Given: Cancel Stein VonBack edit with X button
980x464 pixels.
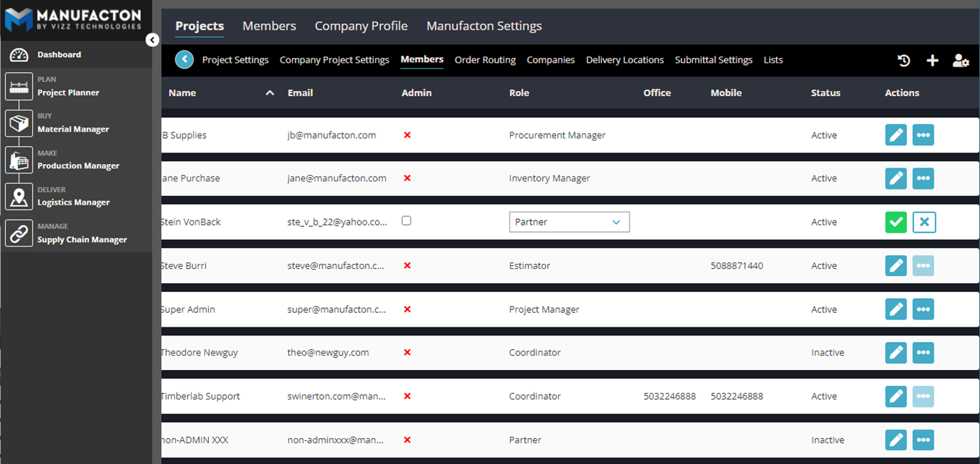Looking at the screenshot, I should 924,222.
